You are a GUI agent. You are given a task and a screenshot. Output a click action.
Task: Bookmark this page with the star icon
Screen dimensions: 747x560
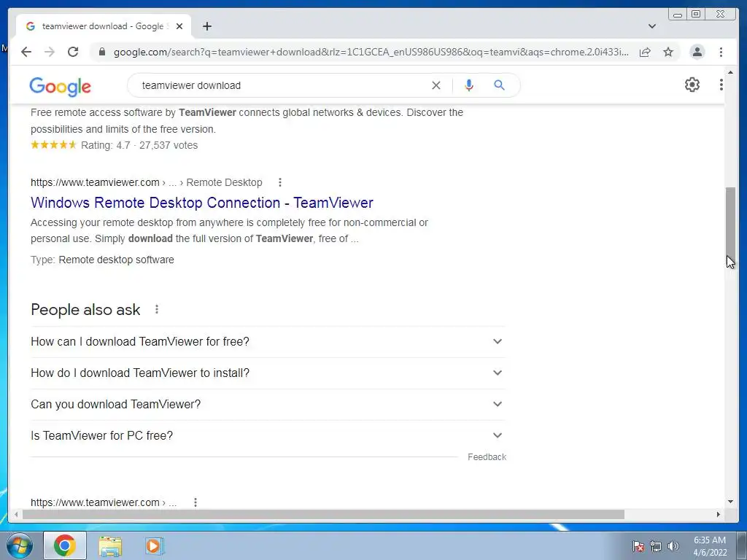click(668, 52)
